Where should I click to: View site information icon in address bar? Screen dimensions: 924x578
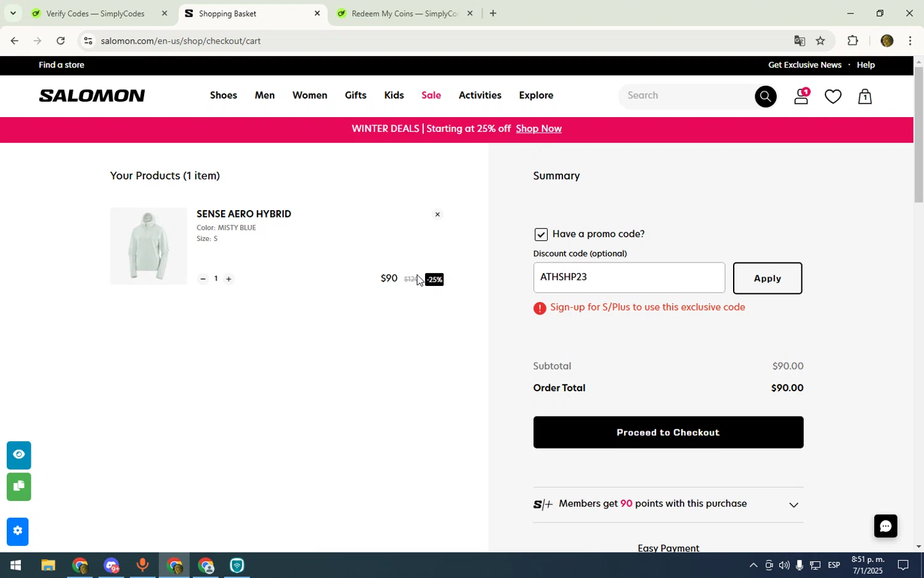click(x=88, y=41)
